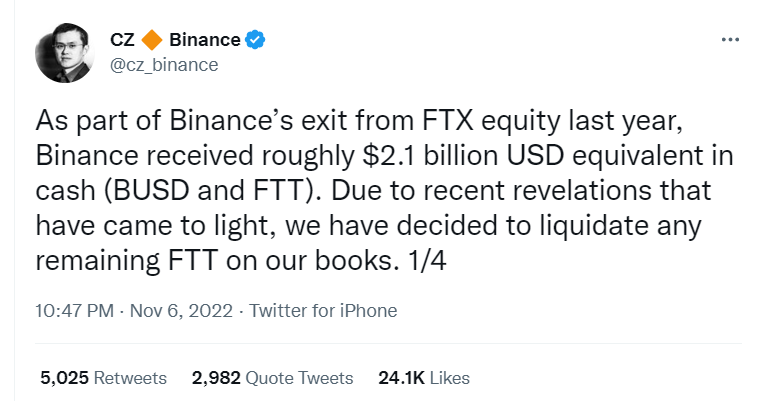Click the word FTX in tweet text
Image resolution: width=763 pixels, height=401 pixels.
[x=447, y=120]
